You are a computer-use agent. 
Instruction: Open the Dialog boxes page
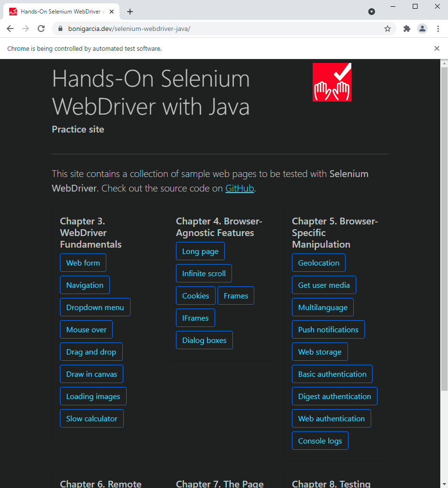(x=204, y=340)
